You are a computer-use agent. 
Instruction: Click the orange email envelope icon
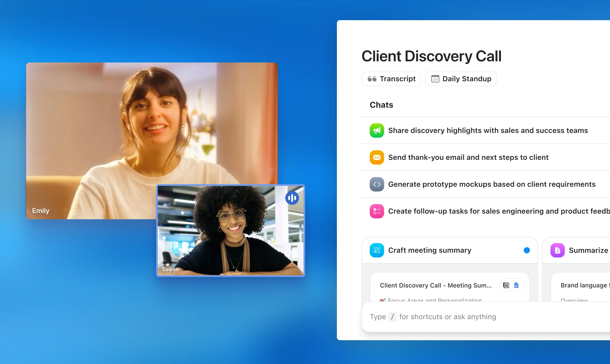[x=377, y=157]
